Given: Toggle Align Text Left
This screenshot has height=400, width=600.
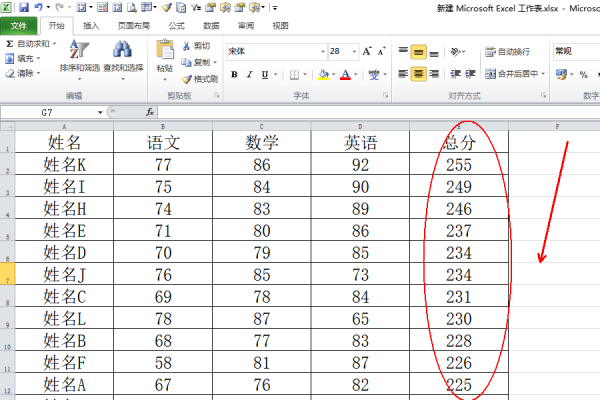Looking at the screenshot, I should point(403,73).
